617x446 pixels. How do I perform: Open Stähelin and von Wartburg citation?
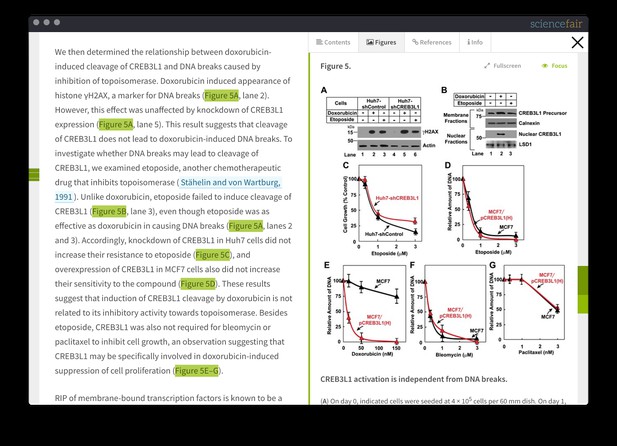click(x=230, y=183)
